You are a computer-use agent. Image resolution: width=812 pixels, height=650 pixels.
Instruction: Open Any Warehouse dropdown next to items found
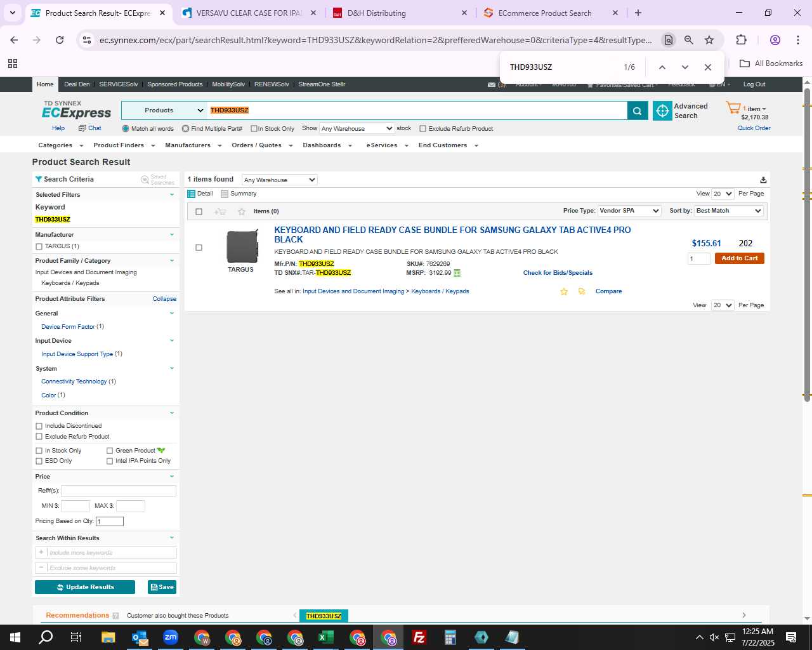(x=280, y=180)
